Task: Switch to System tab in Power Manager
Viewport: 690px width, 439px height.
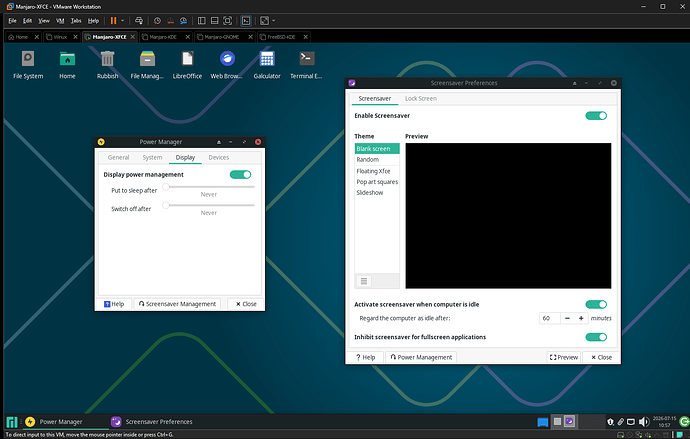Action: 152,157
